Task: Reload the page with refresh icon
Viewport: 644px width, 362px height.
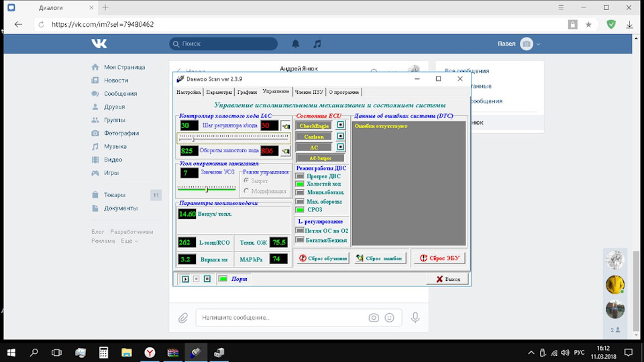Action: pyautogui.click(x=41, y=25)
